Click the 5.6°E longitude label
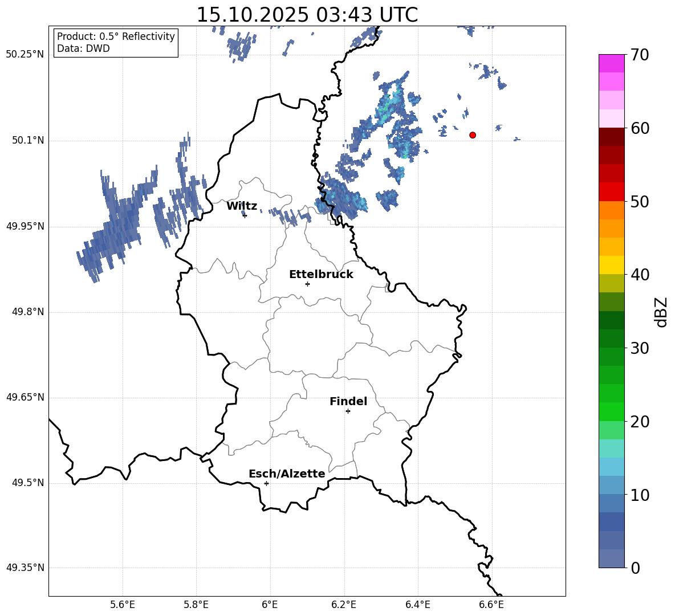The width and height of the screenshot is (675, 616). click(123, 605)
